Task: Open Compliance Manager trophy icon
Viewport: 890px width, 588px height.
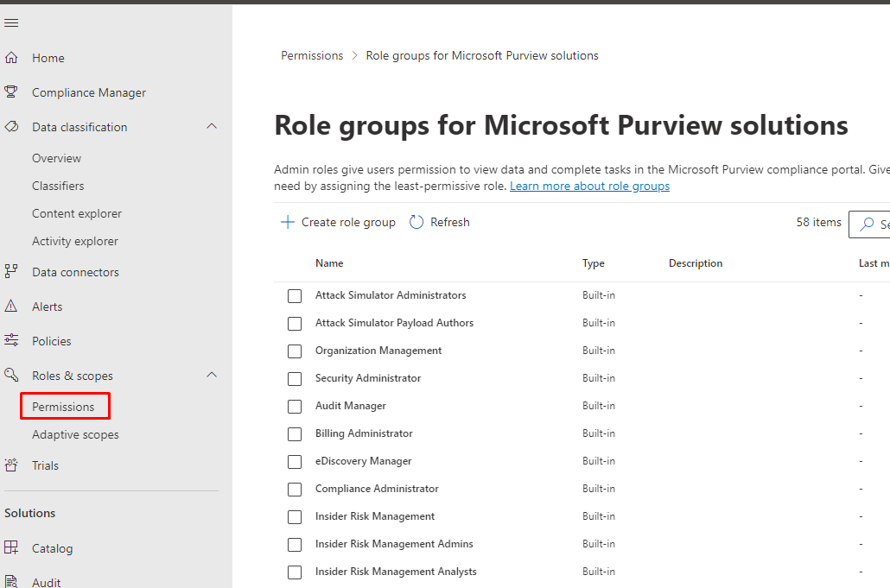Action: click(11, 92)
